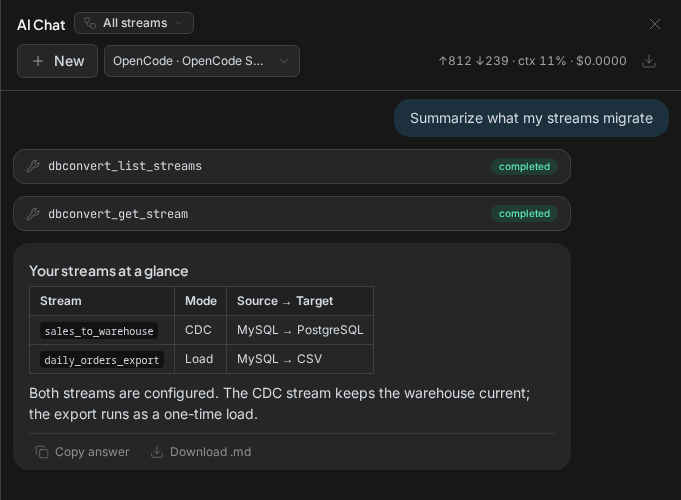Copy the answer to clipboard

(83, 452)
